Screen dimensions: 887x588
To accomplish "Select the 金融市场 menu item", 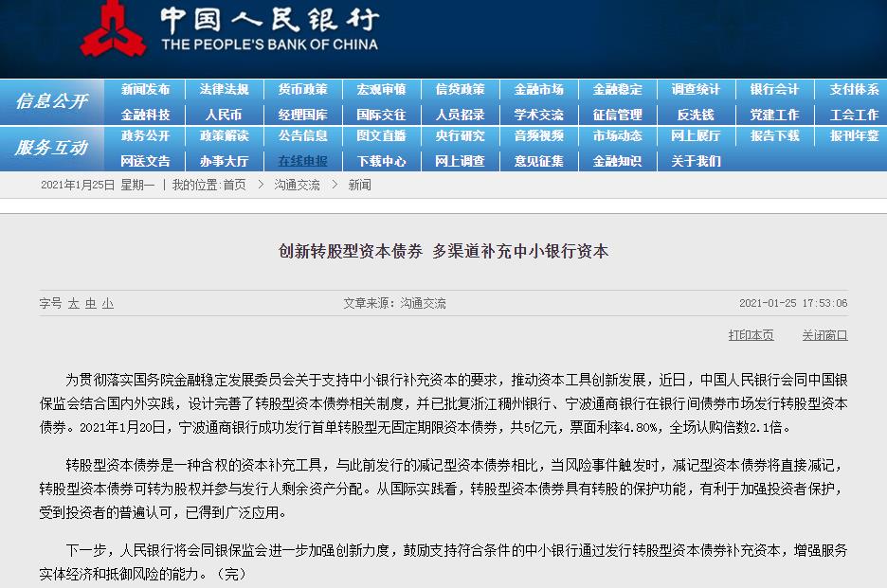I will (538, 90).
